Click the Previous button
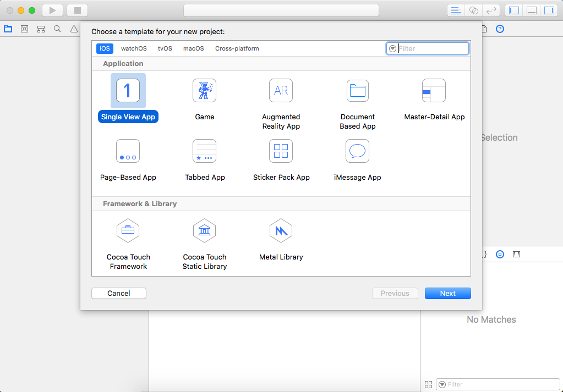Viewport: 563px width, 392px height. point(395,294)
